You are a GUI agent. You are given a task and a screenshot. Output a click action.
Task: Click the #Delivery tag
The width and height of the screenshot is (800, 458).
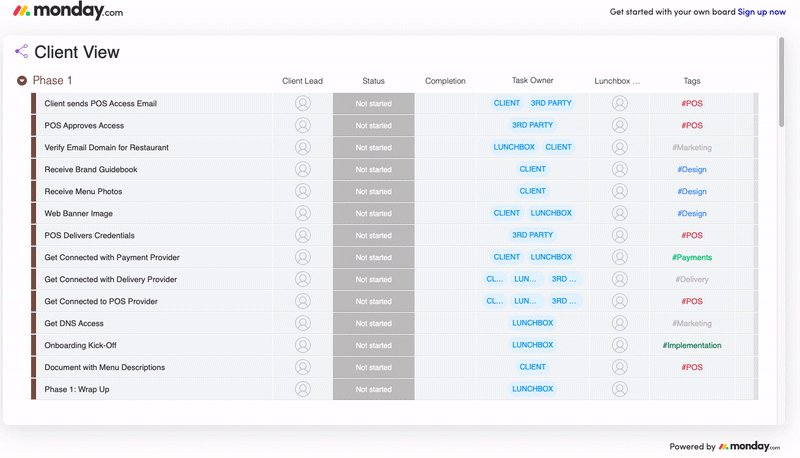pyautogui.click(x=692, y=279)
